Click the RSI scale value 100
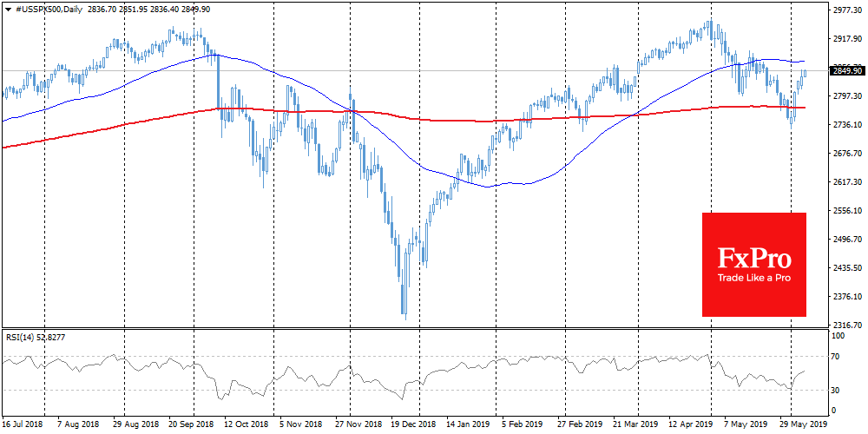Viewport: 868px width, 434px height. tap(838, 336)
